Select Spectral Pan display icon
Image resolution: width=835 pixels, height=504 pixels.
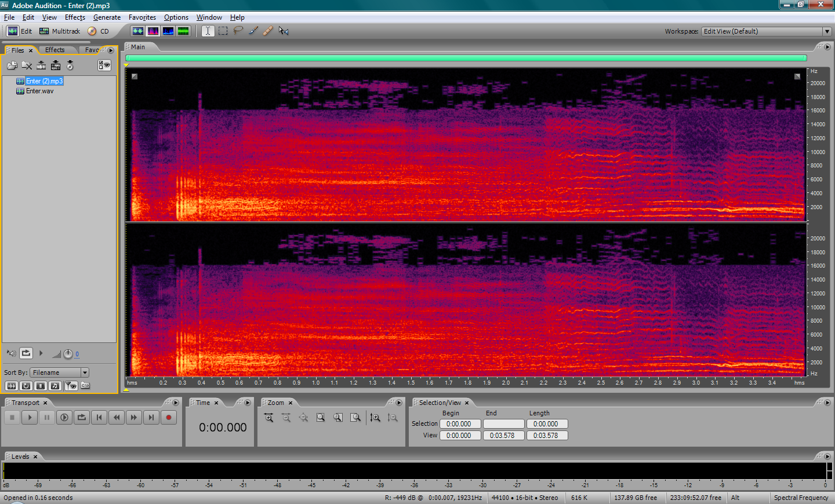(x=168, y=31)
